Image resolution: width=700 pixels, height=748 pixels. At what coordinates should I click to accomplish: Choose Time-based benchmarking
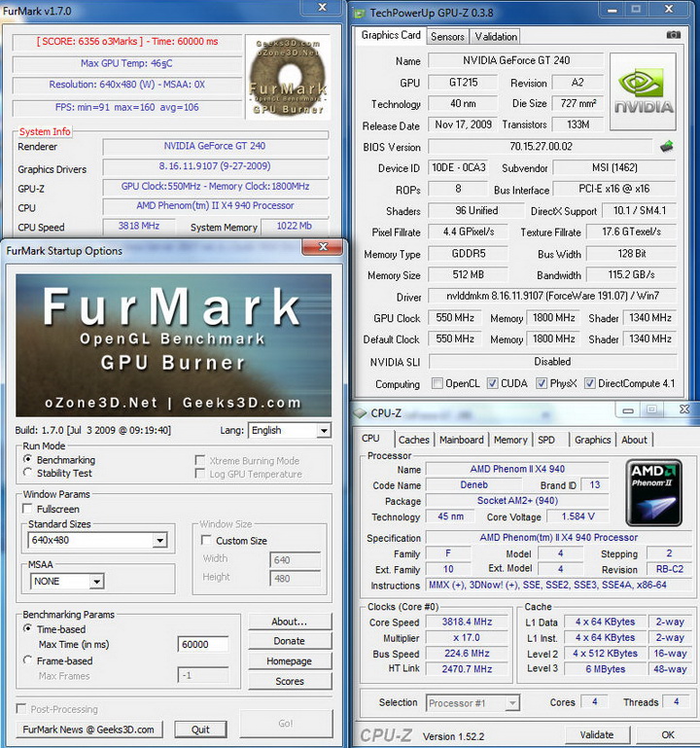27,628
